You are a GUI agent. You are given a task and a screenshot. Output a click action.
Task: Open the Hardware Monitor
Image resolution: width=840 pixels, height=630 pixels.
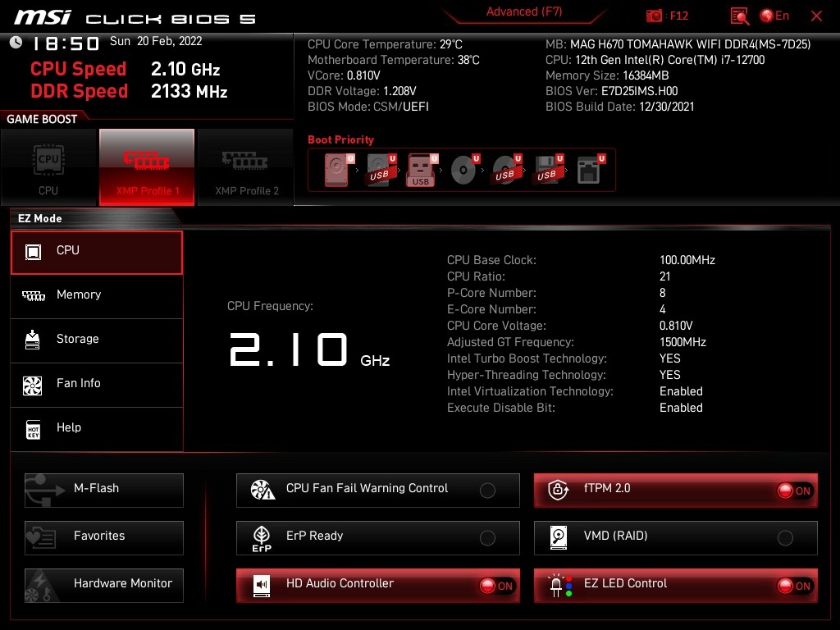[104, 585]
